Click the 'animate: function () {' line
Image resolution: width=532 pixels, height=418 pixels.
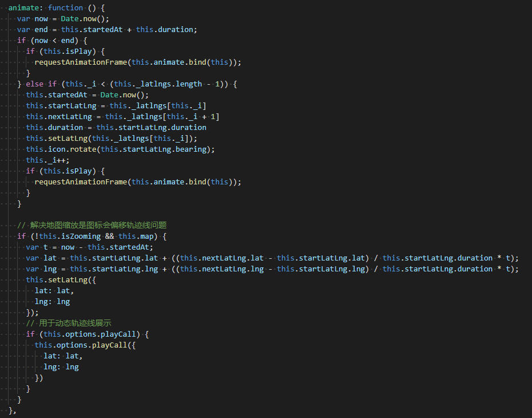pyautogui.click(x=56, y=8)
